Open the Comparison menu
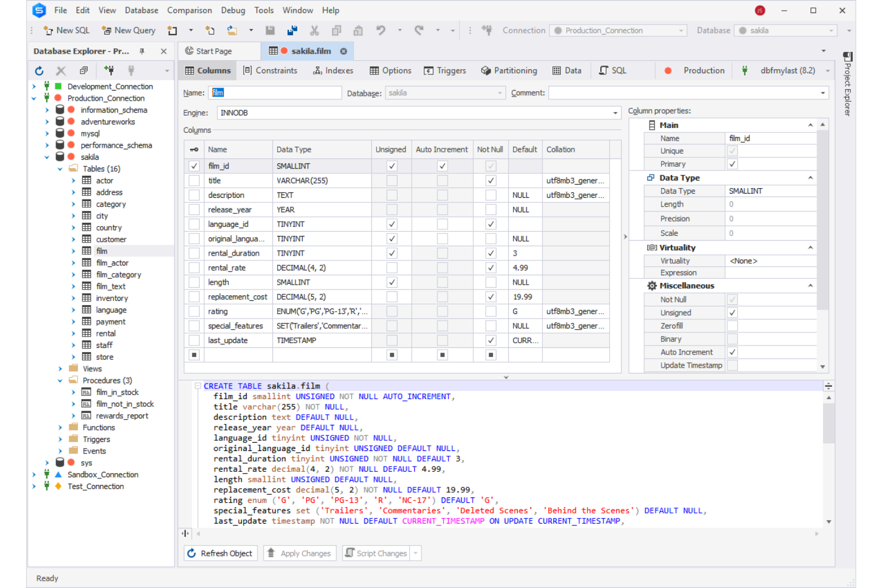882x588 pixels. click(190, 10)
